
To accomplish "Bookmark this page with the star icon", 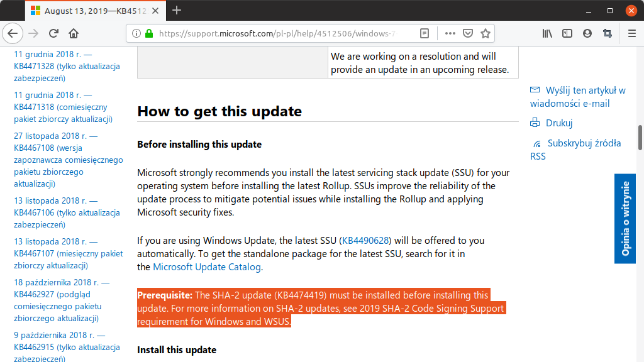I will pyautogui.click(x=486, y=33).
